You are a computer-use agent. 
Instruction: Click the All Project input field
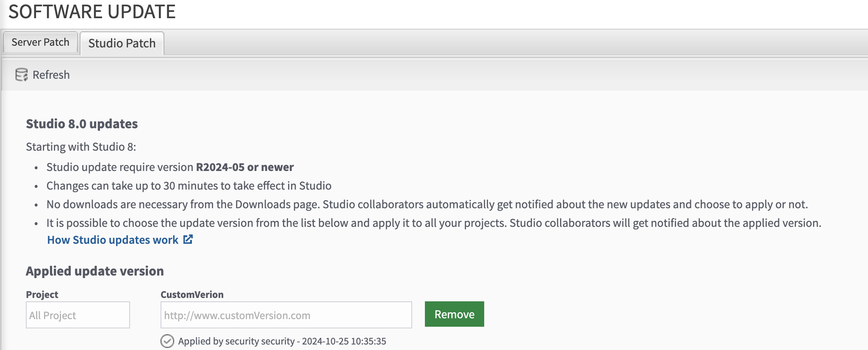78,315
